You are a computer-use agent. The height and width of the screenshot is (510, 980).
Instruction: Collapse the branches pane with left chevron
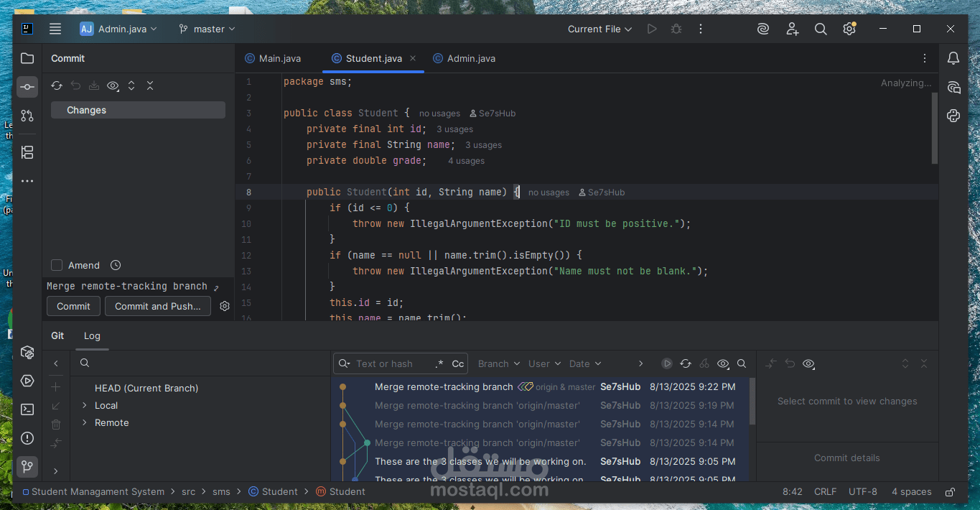pos(56,363)
